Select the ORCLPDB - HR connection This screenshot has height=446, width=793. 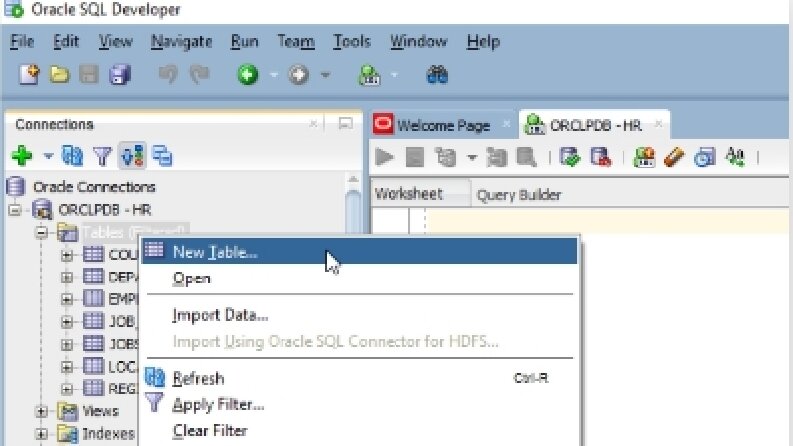(104, 209)
